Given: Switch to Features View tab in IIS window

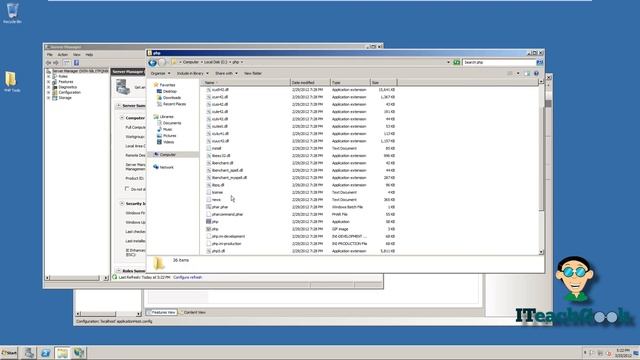Looking at the screenshot, I should (162, 312).
